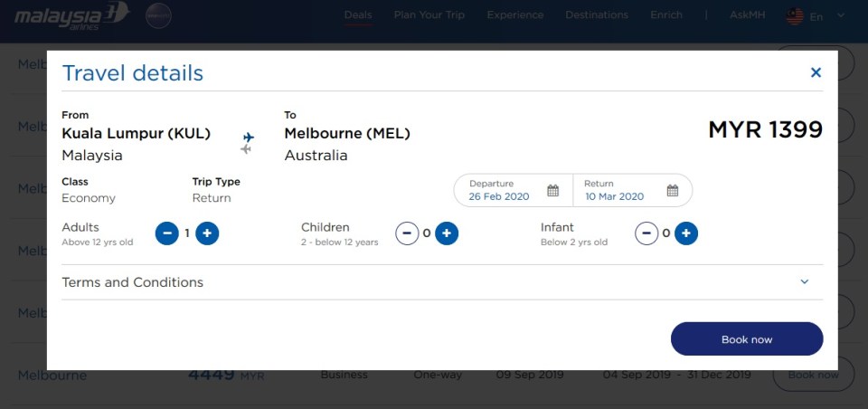Image resolution: width=868 pixels, height=409 pixels.
Task: Open the Return date calendar icon
Action: (x=673, y=191)
